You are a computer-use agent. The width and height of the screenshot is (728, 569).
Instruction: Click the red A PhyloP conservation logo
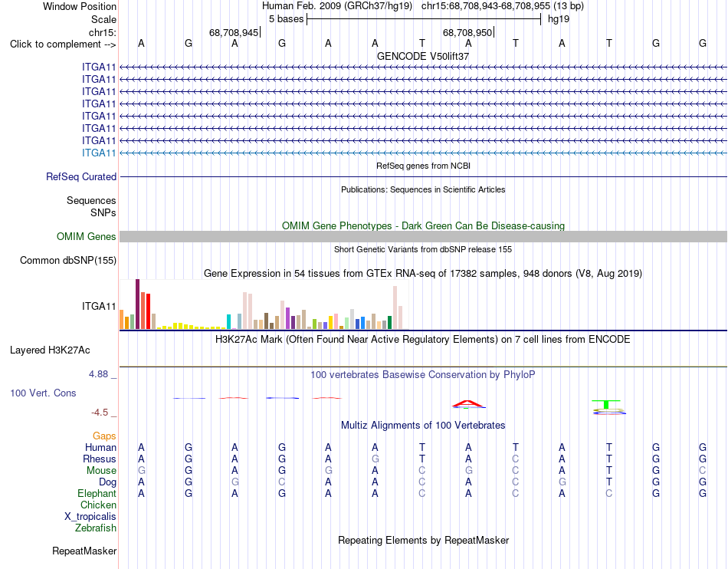tap(468, 404)
